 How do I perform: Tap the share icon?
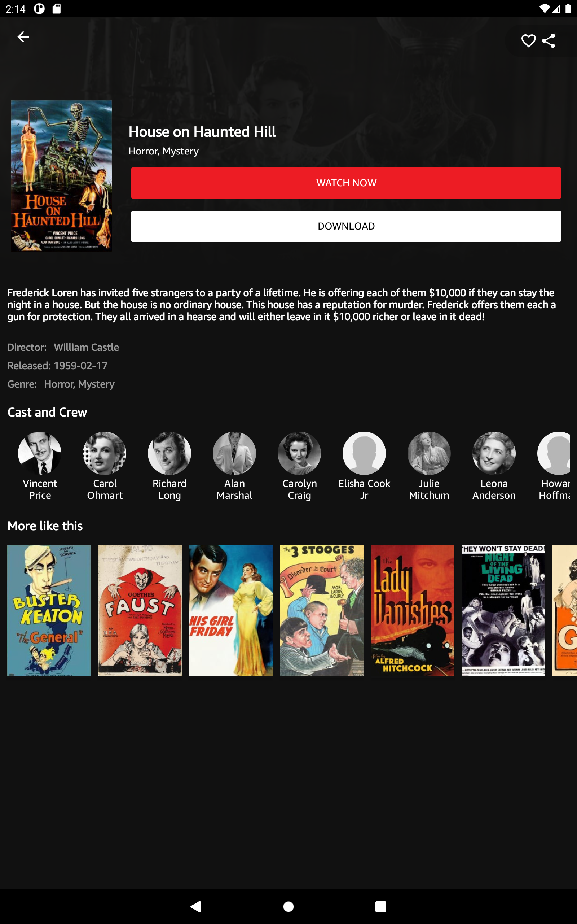click(x=549, y=41)
